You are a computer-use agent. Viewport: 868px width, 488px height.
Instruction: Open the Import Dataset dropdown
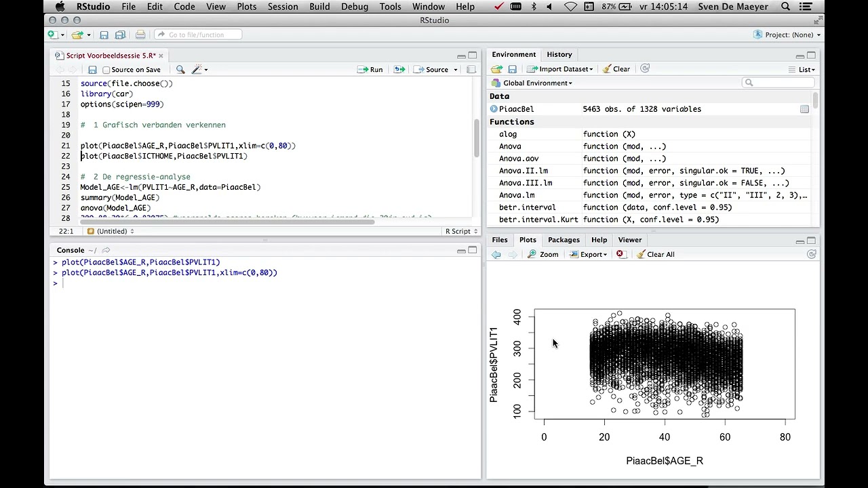click(x=560, y=69)
